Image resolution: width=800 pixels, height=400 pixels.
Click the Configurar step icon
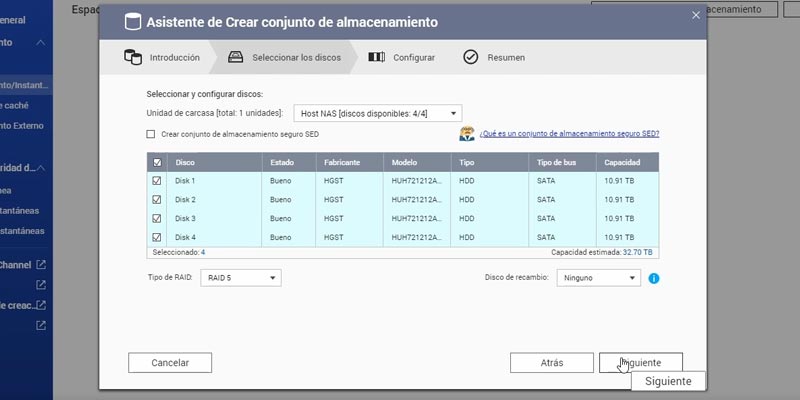377,57
